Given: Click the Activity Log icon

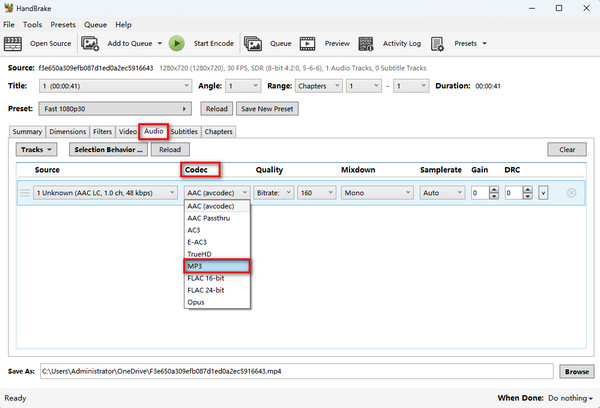Looking at the screenshot, I should click(365, 44).
